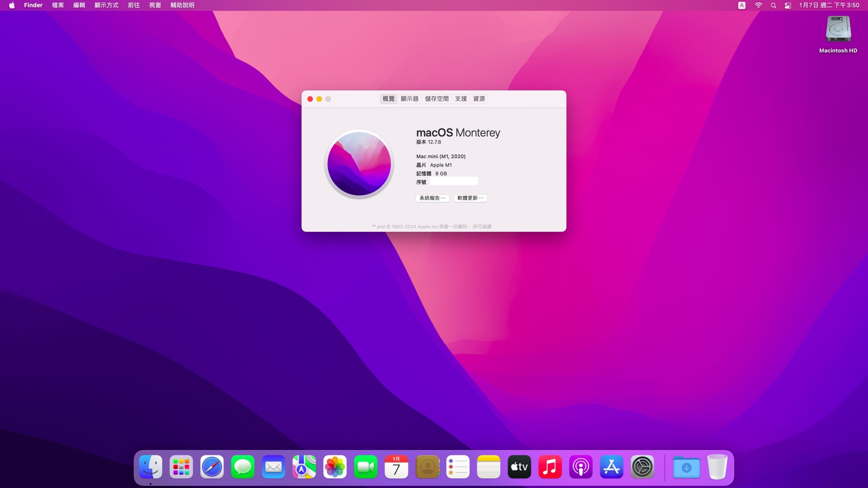Select Macintosh HD desktop drive icon
Screen dimensions: 868x488
[x=838, y=29]
